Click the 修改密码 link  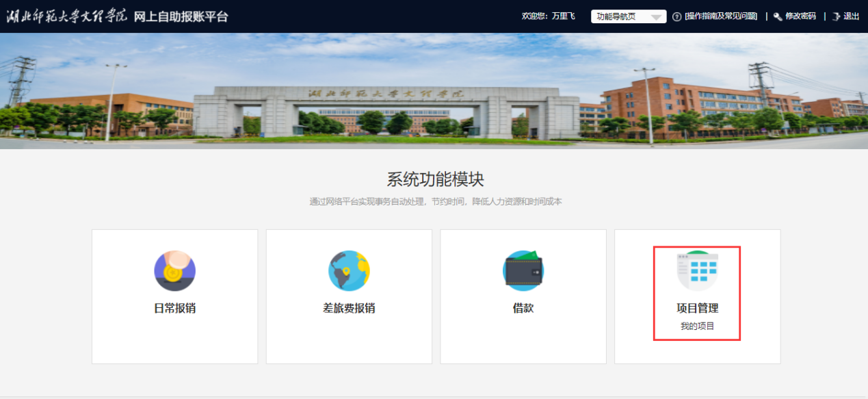point(800,16)
